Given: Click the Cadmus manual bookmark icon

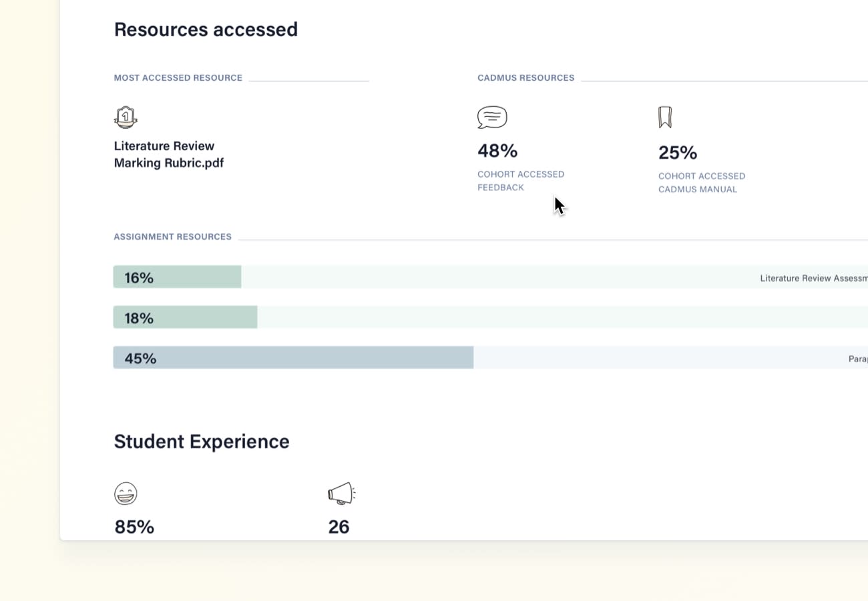Looking at the screenshot, I should pos(664,118).
